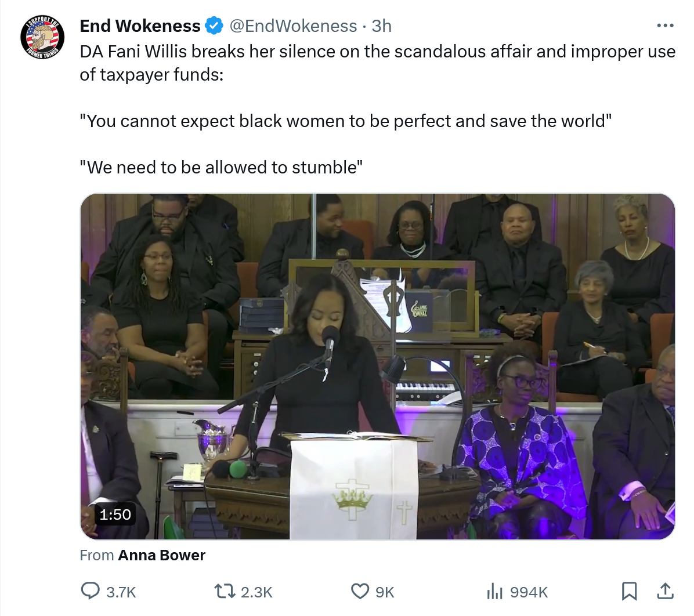Open view analytics bar chart icon
Image resolution: width=694 pixels, height=616 pixels.
[495, 591]
